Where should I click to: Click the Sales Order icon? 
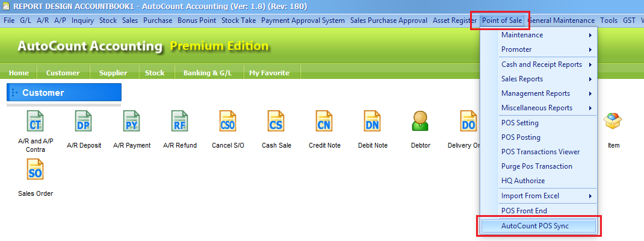36,171
